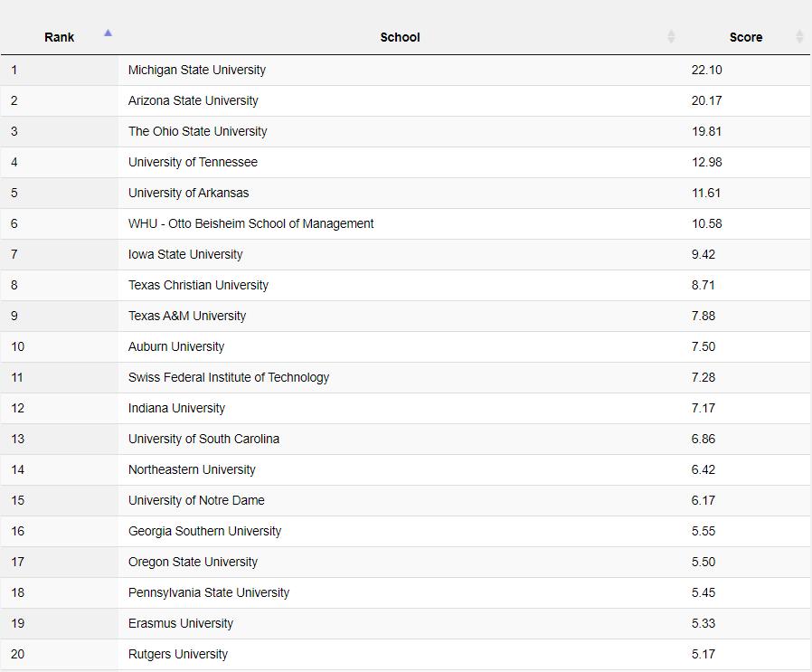The image size is (812, 672).
Task: Click the University of Tennessee entry
Action: [193, 163]
